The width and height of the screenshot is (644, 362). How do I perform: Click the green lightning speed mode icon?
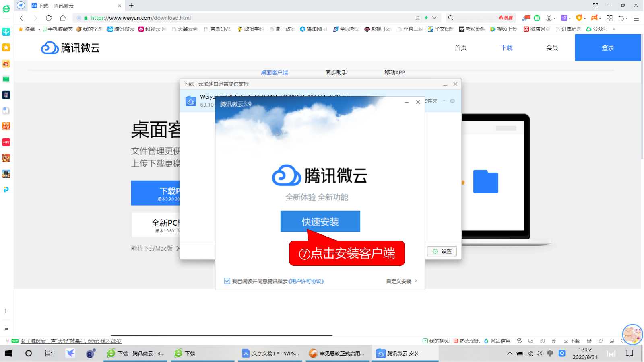[426, 18]
